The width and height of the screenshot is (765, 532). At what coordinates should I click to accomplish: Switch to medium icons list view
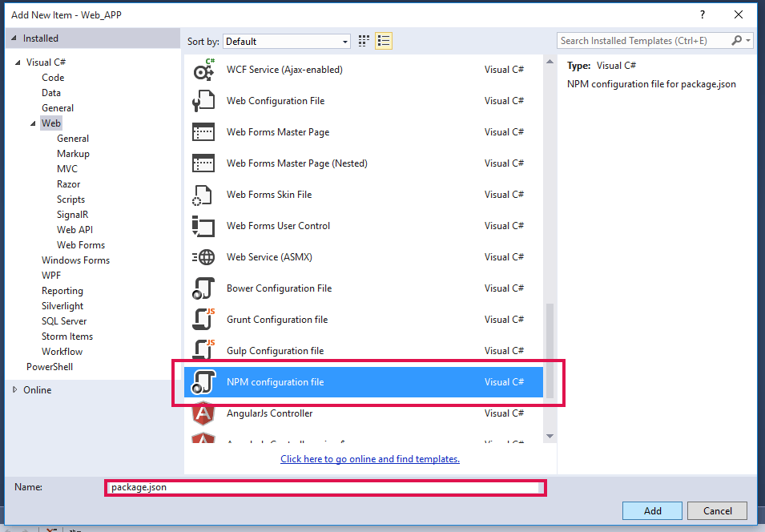coord(384,41)
